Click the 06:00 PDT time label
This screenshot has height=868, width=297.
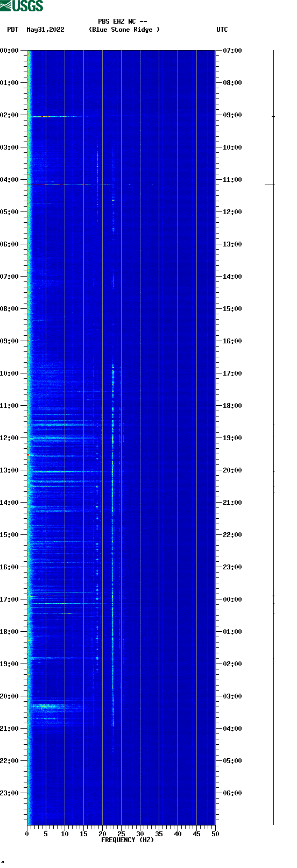tap(9, 244)
